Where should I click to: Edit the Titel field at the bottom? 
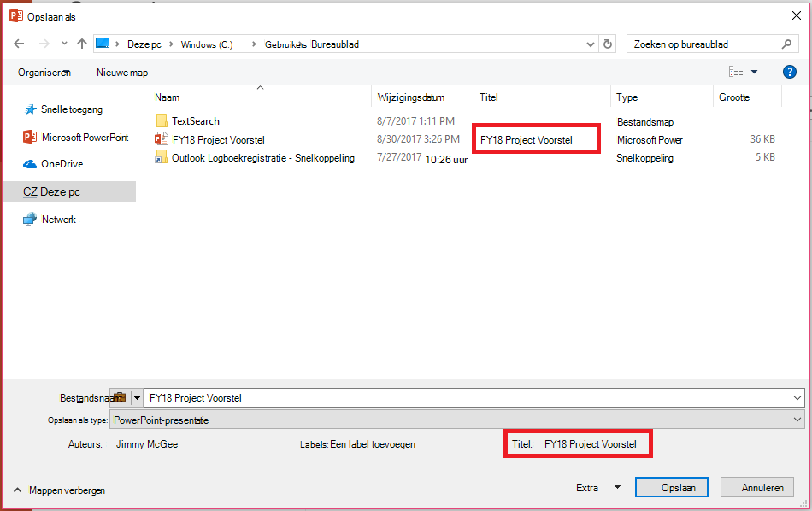591,444
